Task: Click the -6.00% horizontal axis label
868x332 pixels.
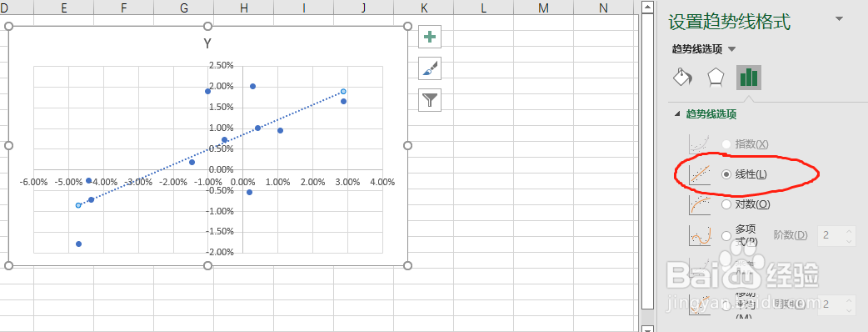Action: click(x=33, y=182)
